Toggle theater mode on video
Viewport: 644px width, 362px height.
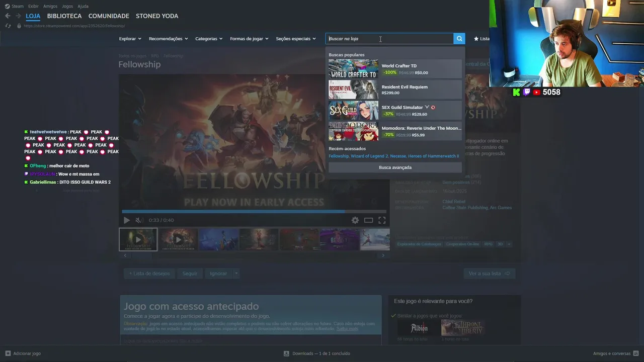[x=369, y=220]
